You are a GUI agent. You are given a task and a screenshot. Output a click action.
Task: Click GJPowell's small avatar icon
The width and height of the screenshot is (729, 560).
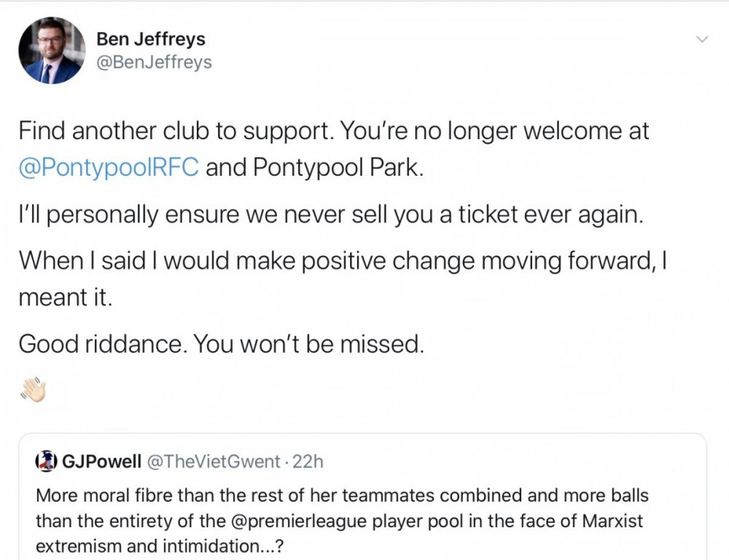[45, 461]
